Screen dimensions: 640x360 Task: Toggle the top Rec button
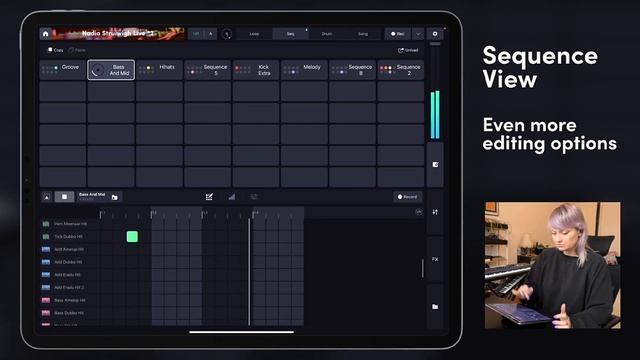[398, 34]
